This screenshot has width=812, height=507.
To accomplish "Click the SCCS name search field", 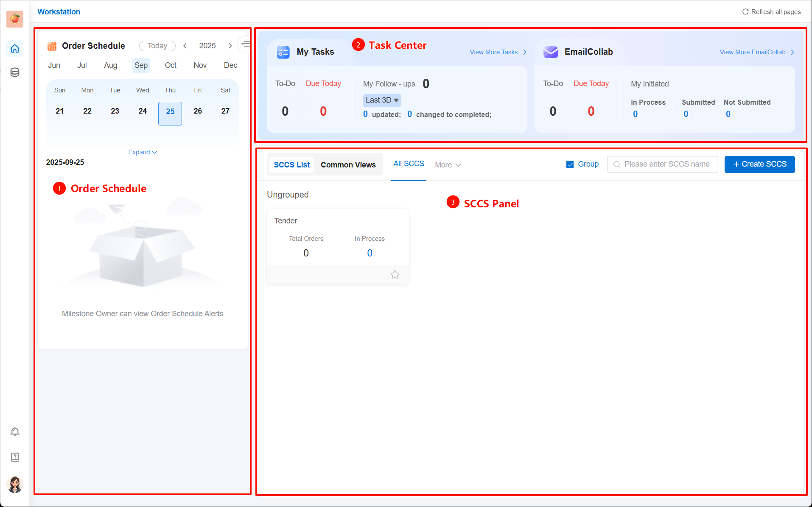I will [666, 164].
